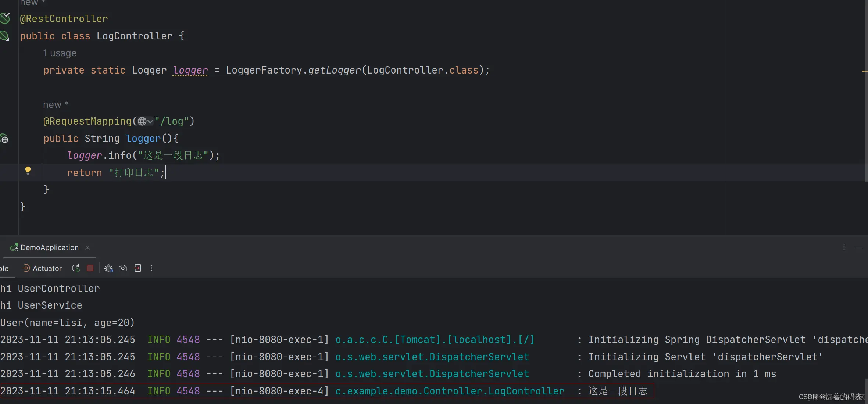Image resolution: width=868 pixels, height=404 pixels.
Task: Click the Spring bean gutter icon at @RestController
Action: click(5, 18)
